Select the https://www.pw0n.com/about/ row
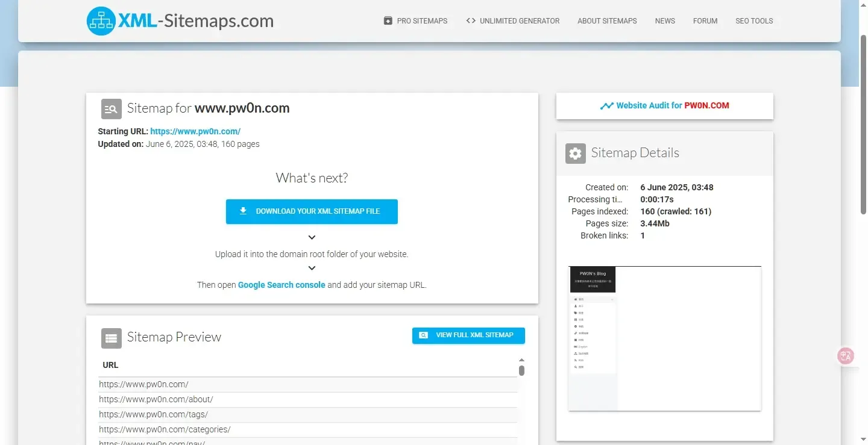Screen dimensions: 868x445 pyautogui.click(x=308, y=399)
